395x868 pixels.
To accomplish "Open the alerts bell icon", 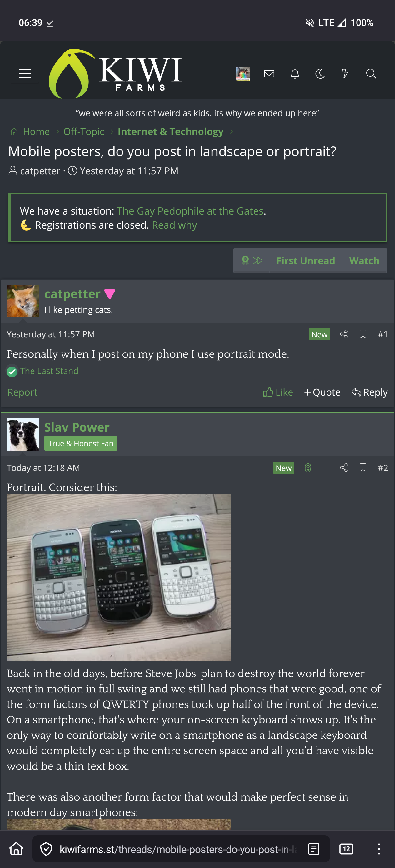I will click(295, 73).
